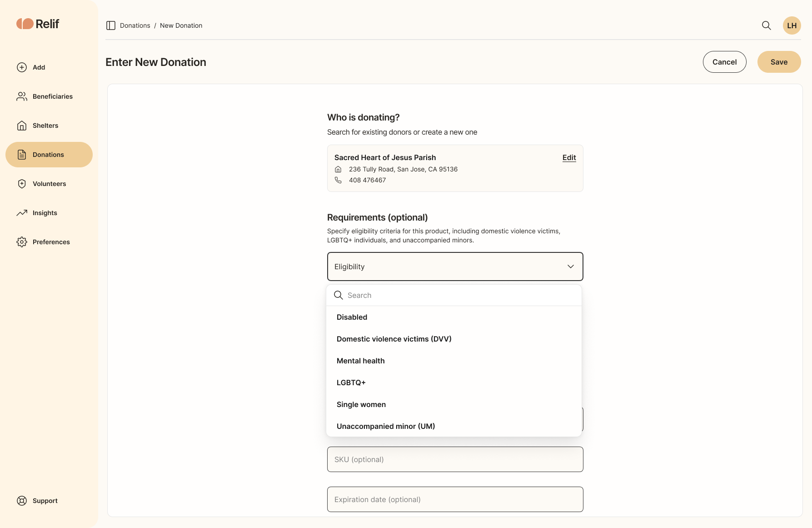Select Disabled from eligibility list
Image resolution: width=812 pixels, height=528 pixels.
[454, 317]
